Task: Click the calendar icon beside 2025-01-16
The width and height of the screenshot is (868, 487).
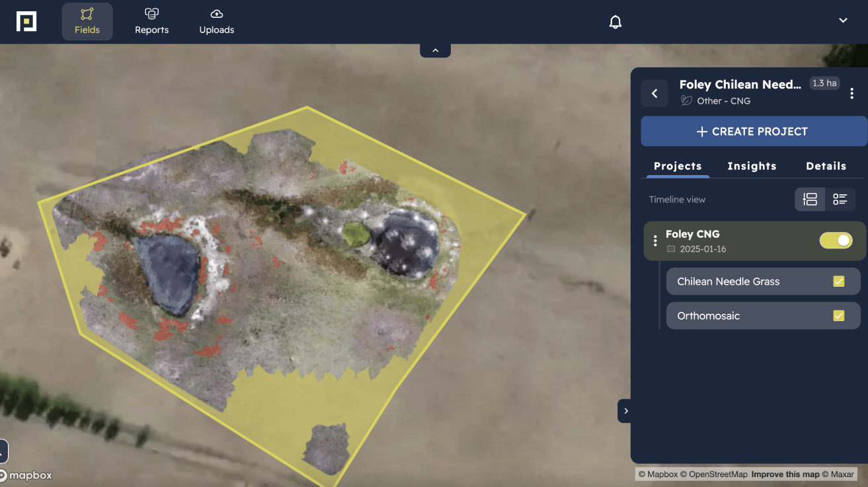Action: coord(671,249)
